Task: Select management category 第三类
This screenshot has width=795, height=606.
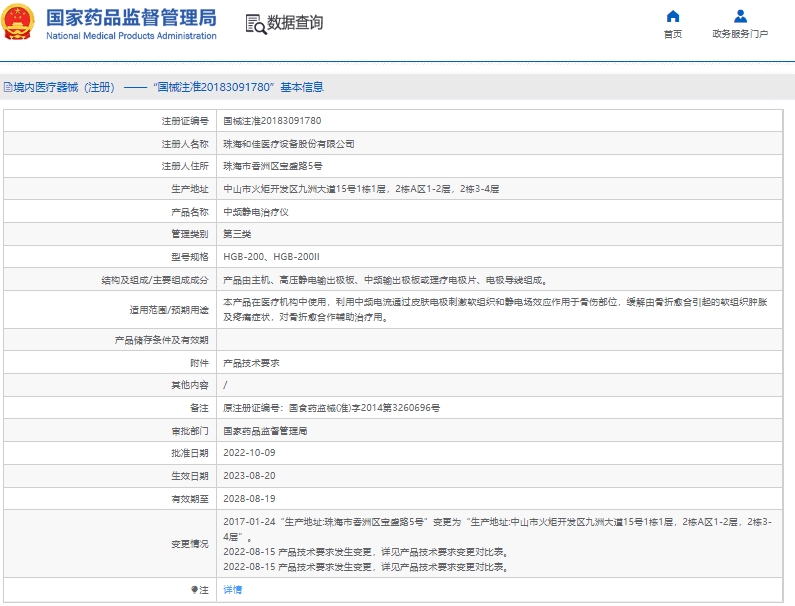Action: (x=237, y=234)
